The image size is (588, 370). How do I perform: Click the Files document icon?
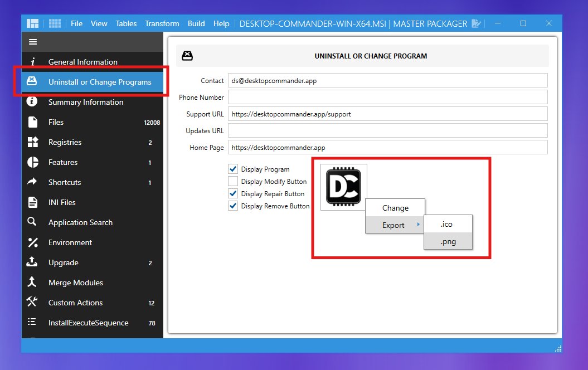coord(33,122)
